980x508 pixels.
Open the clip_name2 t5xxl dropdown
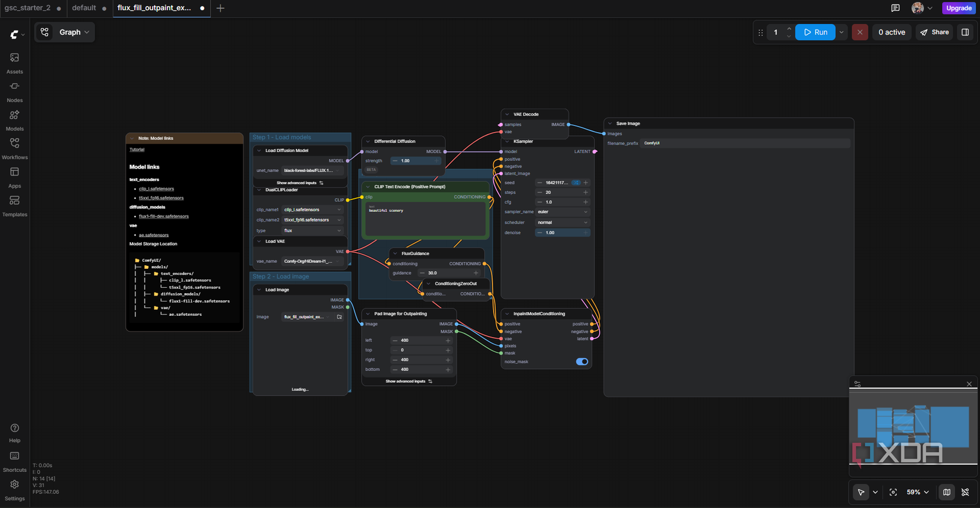(x=312, y=220)
